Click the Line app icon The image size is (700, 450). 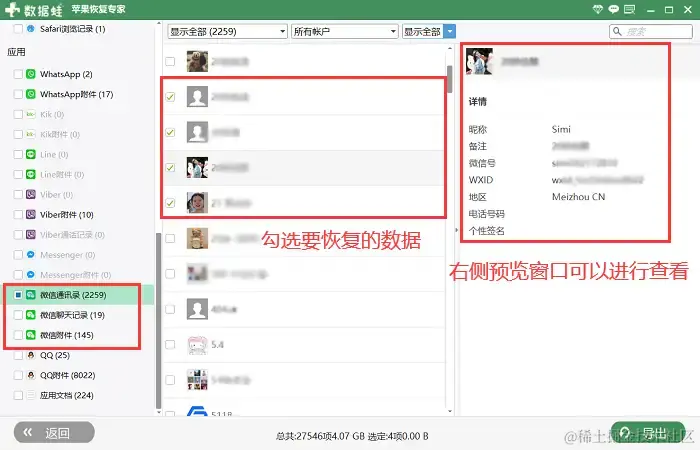tap(30, 154)
